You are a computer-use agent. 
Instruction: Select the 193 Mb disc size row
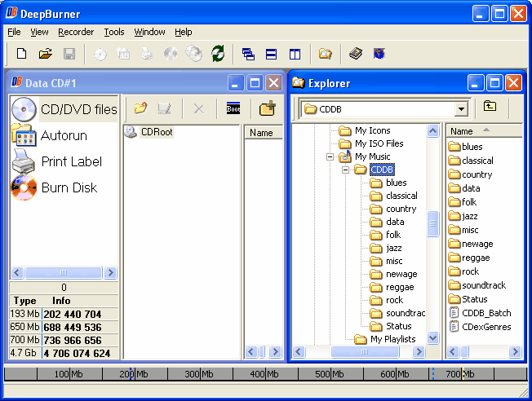64,314
